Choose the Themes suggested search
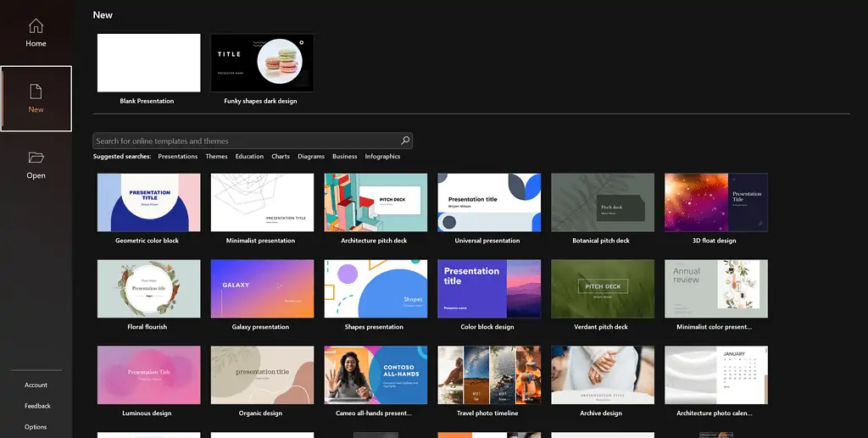 tap(216, 157)
